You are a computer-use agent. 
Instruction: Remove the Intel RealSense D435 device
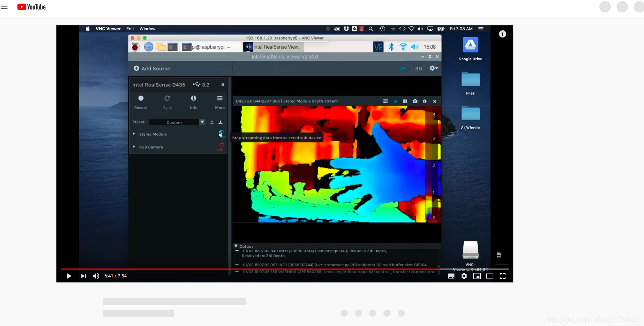tap(223, 85)
